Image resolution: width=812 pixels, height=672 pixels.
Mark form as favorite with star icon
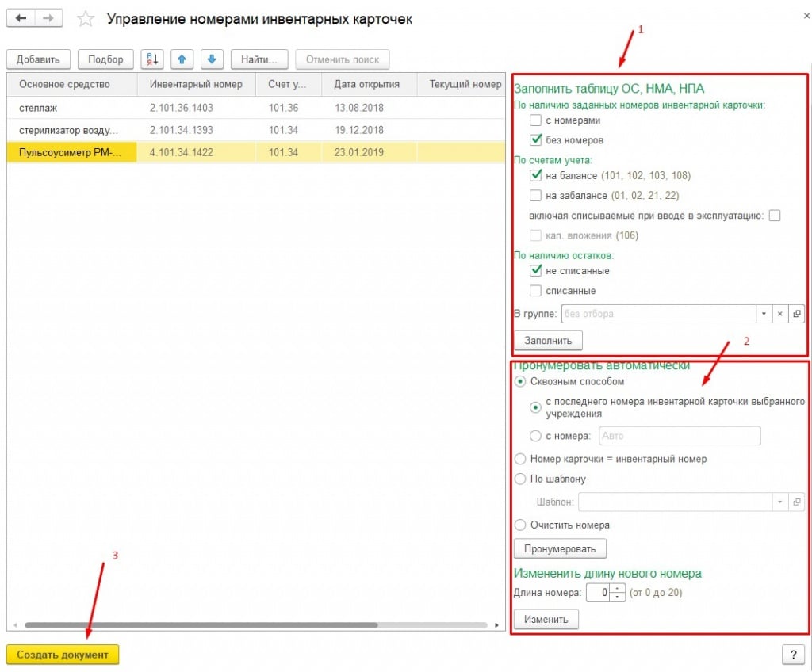click(86, 19)
